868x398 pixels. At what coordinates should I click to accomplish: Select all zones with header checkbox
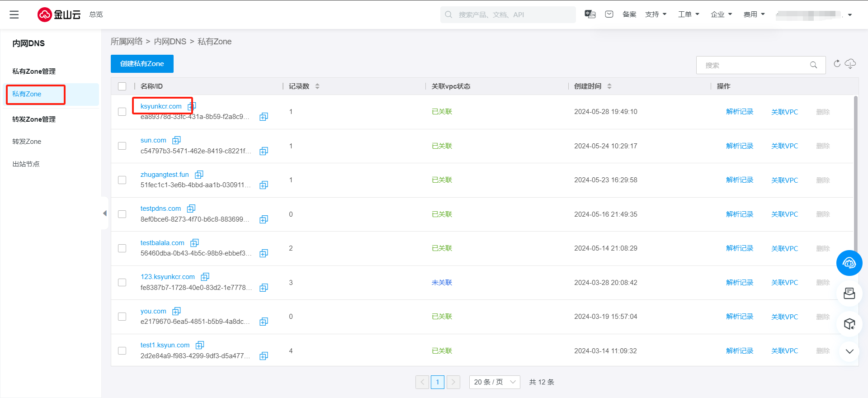point(122,86)
